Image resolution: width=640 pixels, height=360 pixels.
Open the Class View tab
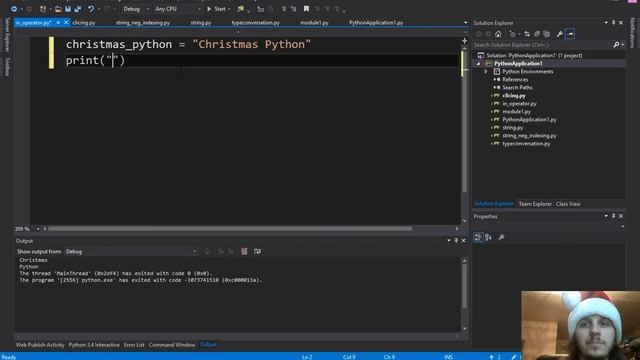pos(568,204)
